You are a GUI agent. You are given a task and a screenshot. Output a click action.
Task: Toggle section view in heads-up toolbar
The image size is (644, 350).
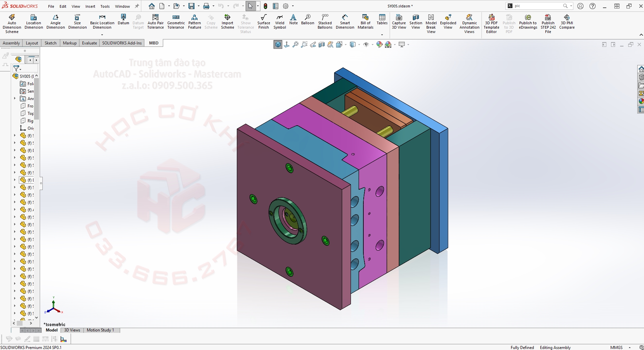[x=322, y=44]
